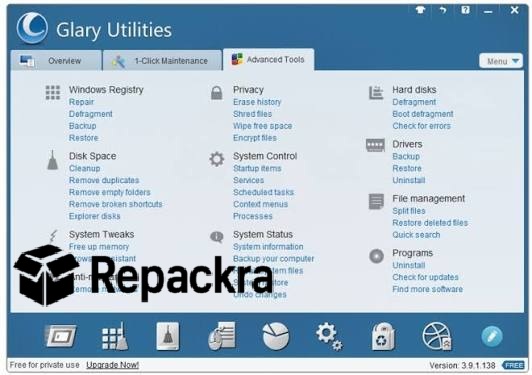Screen dimensions: 532x375
Task: Open System information link
Action: pyautogui.click(x=268, y=247)
